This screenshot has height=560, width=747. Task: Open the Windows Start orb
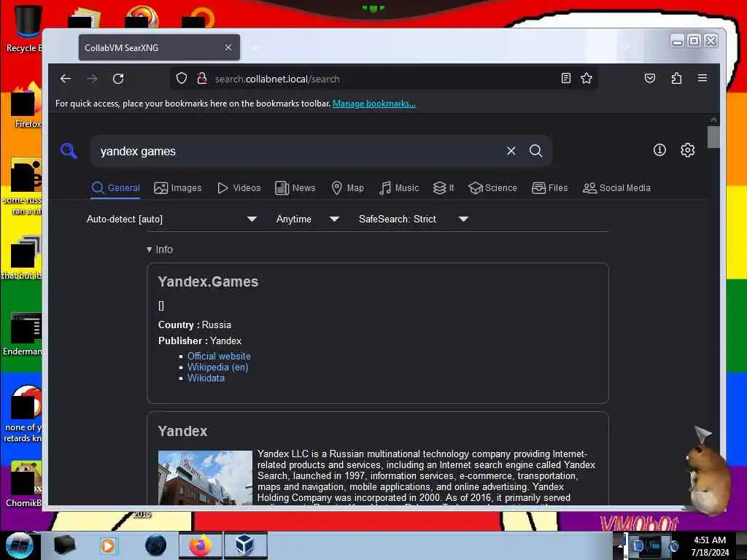19,545
